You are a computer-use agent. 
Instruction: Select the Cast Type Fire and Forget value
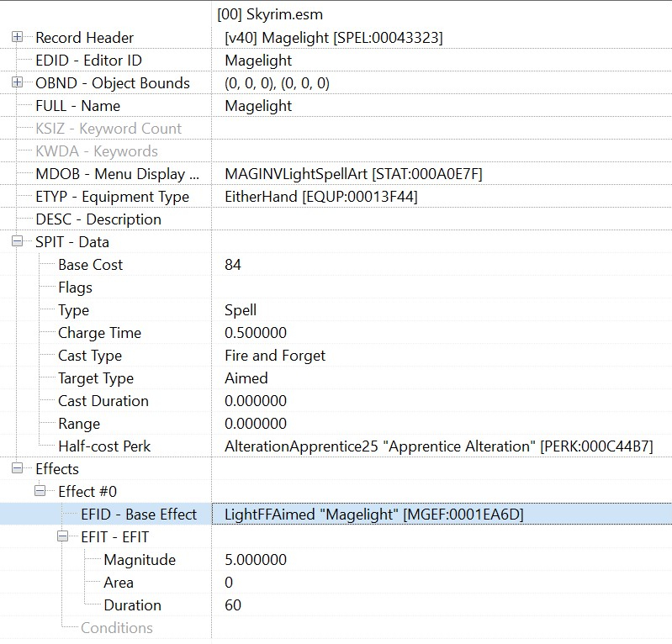pos(275,356)
